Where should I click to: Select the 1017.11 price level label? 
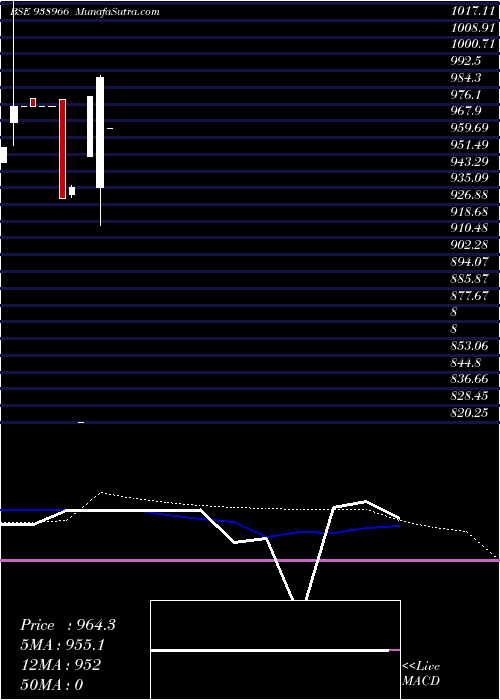pos(473,11)
